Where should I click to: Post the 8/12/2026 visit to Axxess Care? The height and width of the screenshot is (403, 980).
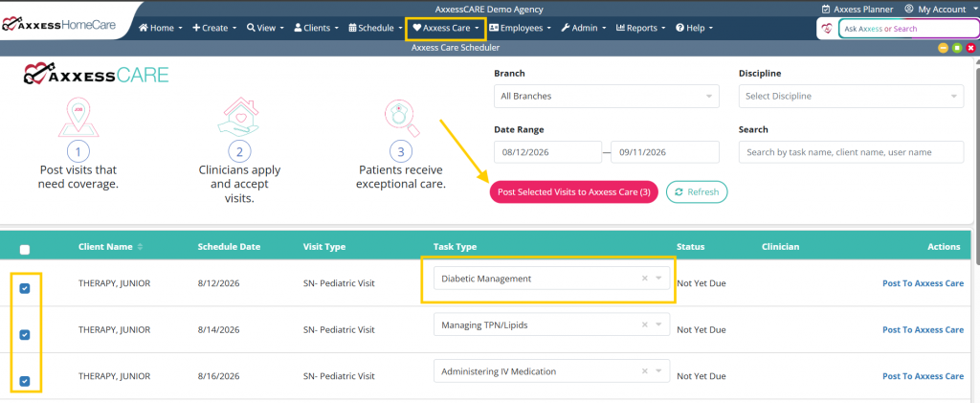point(924,283)
